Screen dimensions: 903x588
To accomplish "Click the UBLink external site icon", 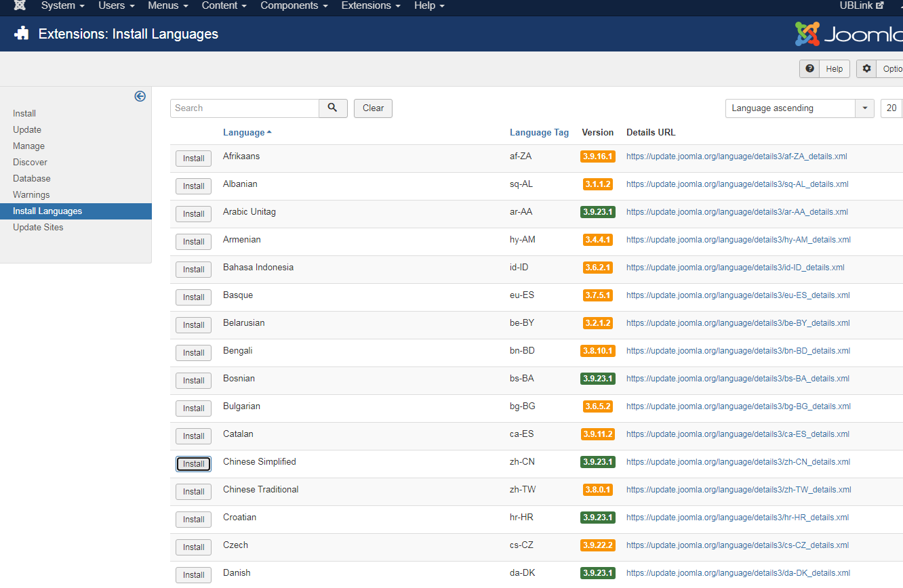I will click(x=880, y=5).
